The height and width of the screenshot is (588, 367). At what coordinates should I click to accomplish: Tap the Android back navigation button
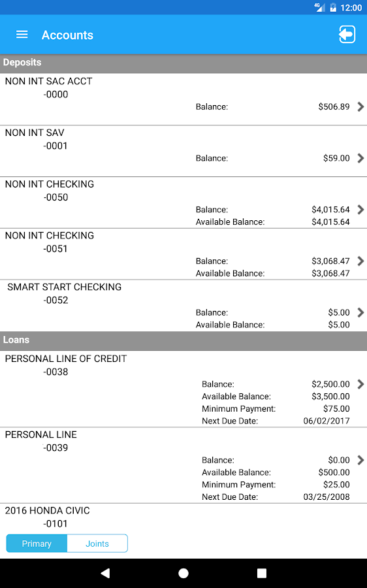click(105, 572)
